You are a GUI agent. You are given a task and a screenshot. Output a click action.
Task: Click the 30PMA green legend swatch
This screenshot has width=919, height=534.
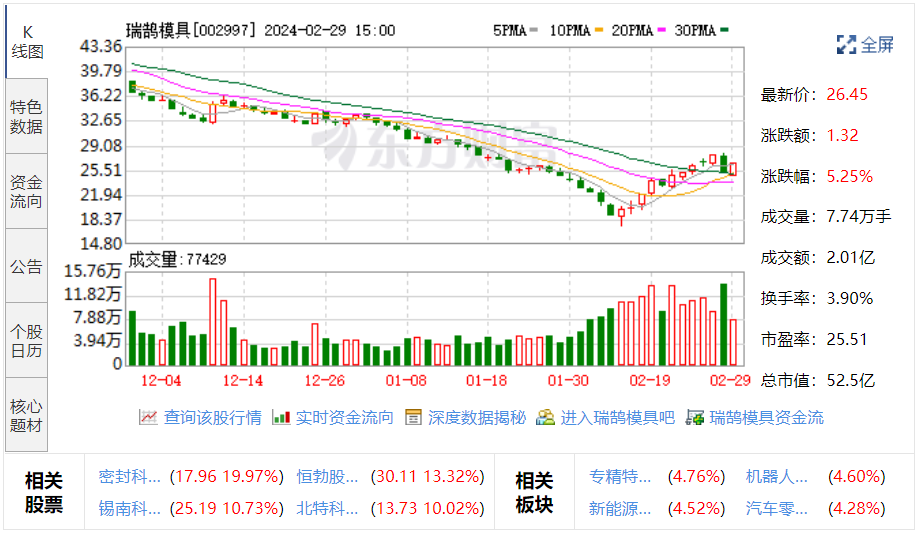click(724, 30)
